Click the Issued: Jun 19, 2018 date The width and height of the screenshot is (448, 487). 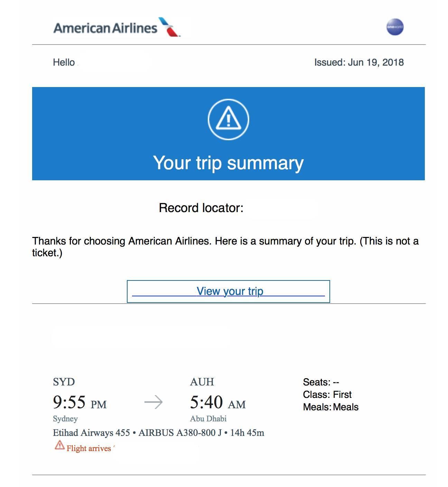pos(359,62)
